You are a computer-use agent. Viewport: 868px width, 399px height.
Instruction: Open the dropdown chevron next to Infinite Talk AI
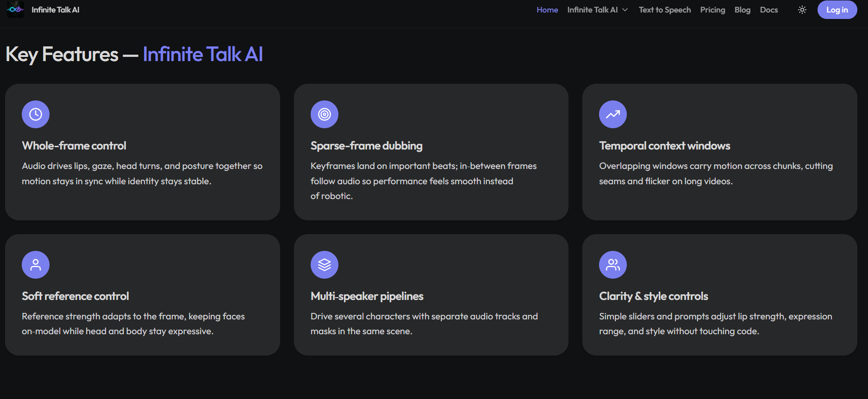coord(624,10)
